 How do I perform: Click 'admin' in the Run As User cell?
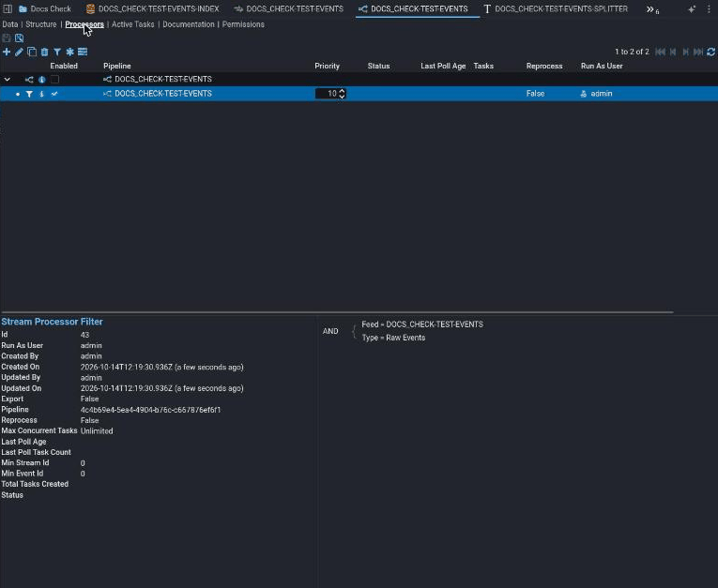602,94
